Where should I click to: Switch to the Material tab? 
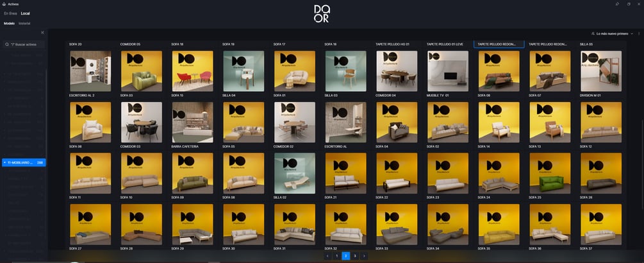click(24, 24)
